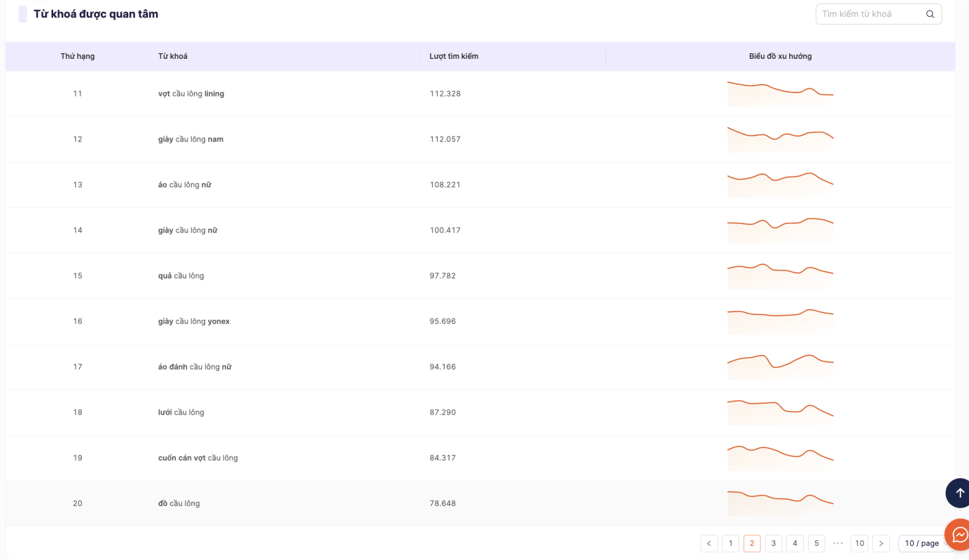The height and width of the screenshot is (560, 969).
Task: Select page 1 in pagination
Action: click(x=730, y=543)
